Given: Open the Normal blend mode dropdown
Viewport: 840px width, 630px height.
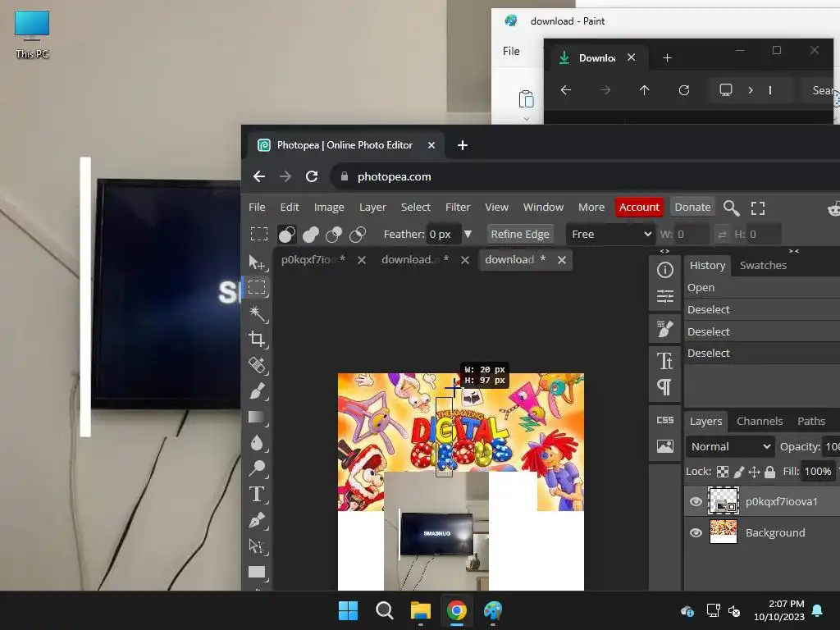Looking at the screenshot, I should pyautogui.click(x=730, y=446).
